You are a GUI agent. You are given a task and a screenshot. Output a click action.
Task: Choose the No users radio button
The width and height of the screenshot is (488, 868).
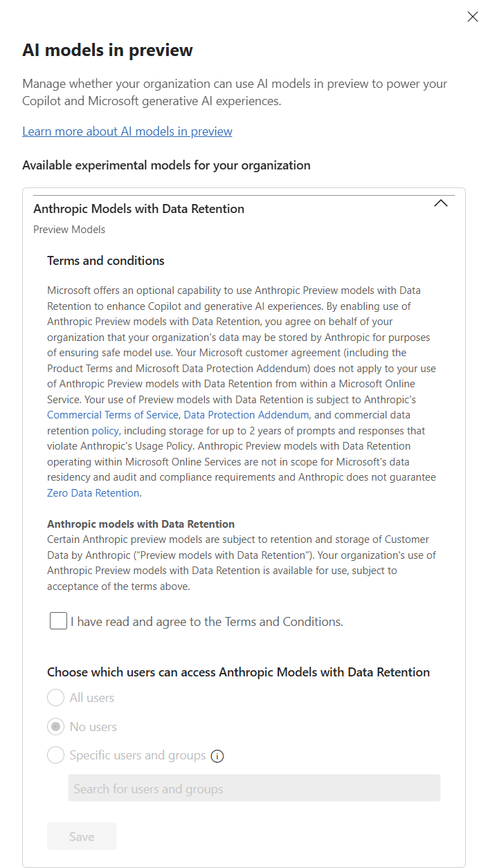point(55,727)
